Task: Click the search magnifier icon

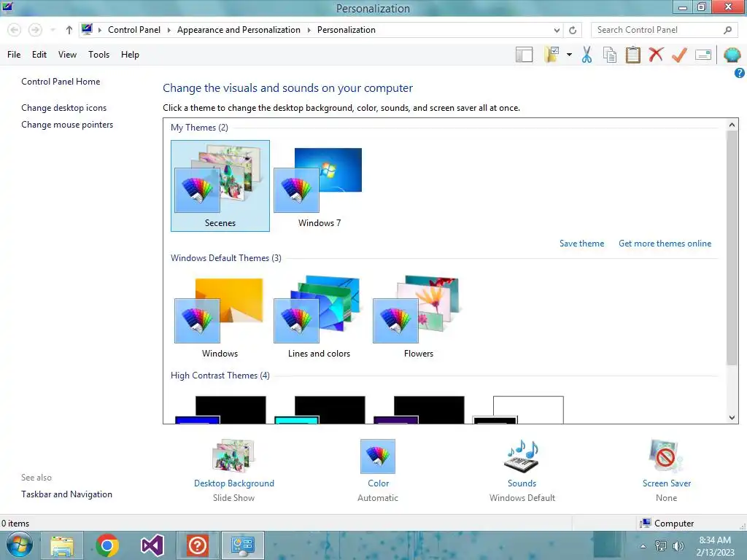Action: (x=727, y=30)
